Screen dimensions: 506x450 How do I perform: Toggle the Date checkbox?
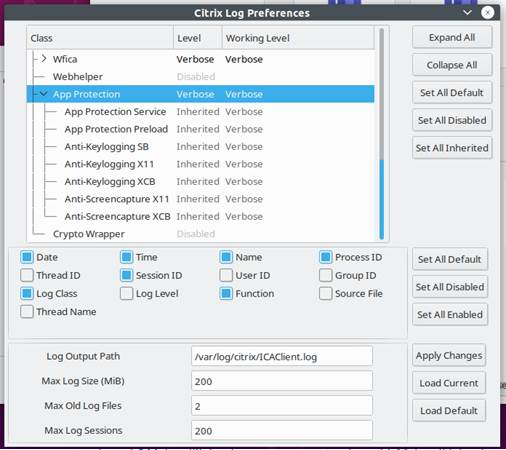pos(27,257)
